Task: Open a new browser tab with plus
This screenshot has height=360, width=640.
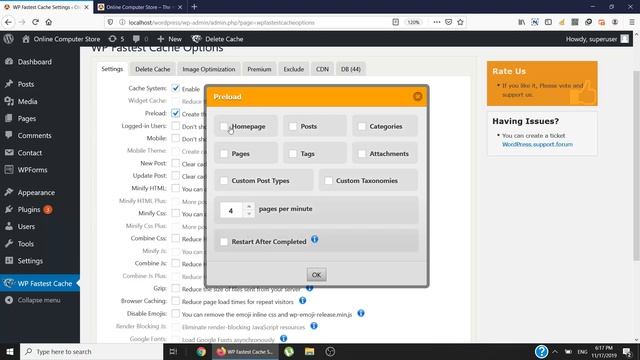Action: coord(194,7)
